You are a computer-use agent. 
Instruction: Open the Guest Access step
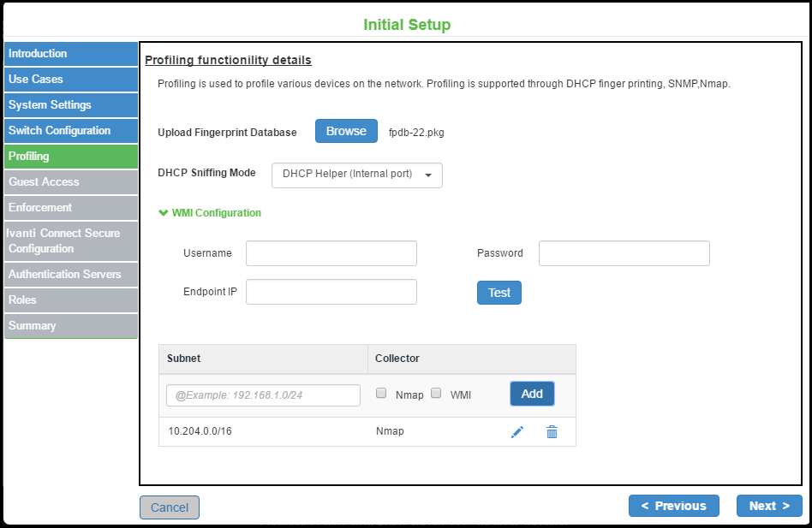click(70, 182)
